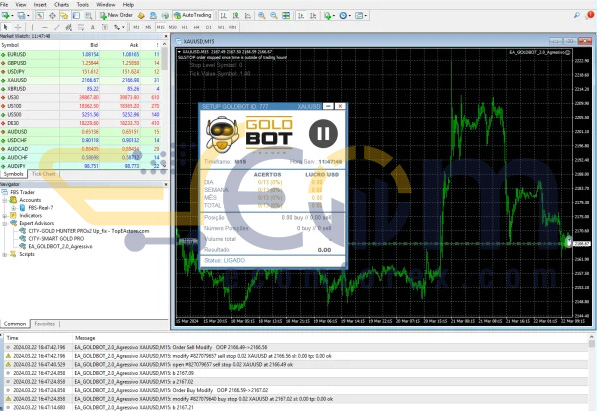Select the XAUUSD row in Market Watch
Viewport: 597px width, 411px height.
click(x=80, y=80)
